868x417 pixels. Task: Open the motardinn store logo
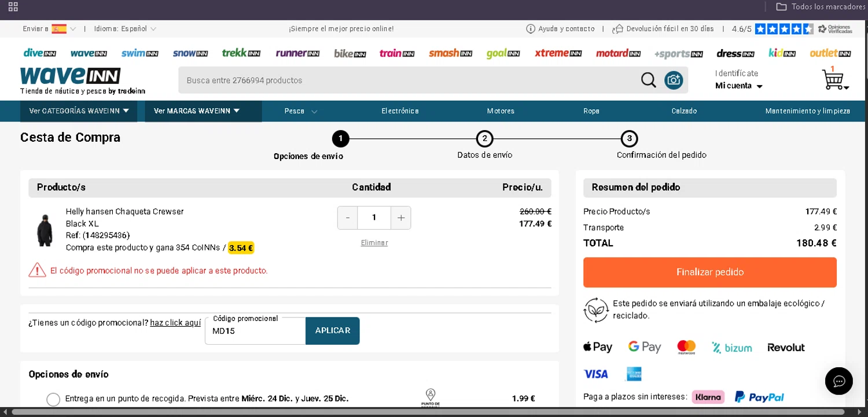tap(618, 53)
